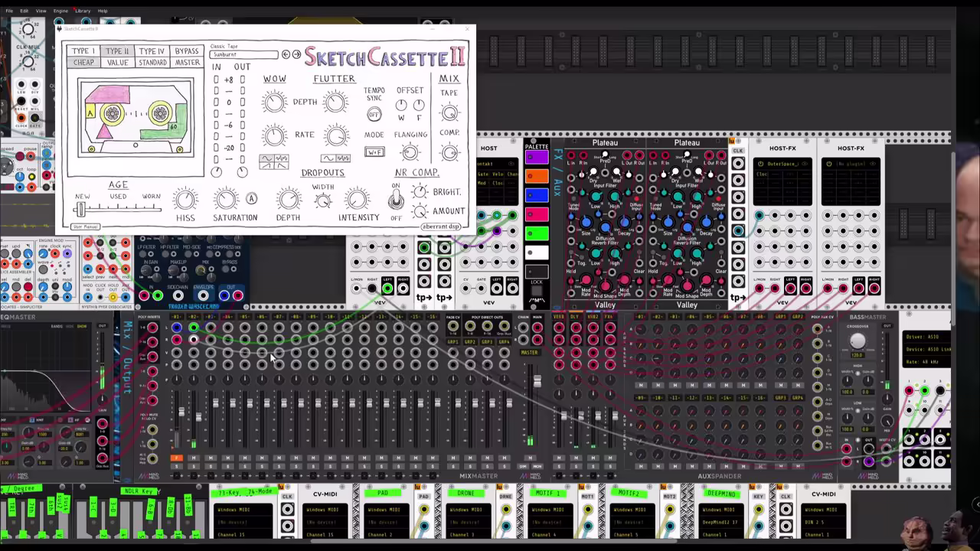Click the Dropouts Depth knob
980x551 pixels.
coord(288,200)
